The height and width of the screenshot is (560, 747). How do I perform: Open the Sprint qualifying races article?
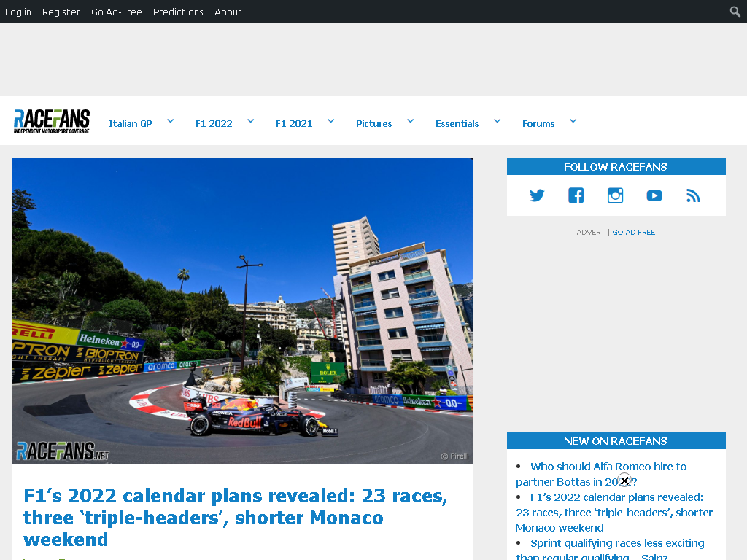(x=611, y=549)
